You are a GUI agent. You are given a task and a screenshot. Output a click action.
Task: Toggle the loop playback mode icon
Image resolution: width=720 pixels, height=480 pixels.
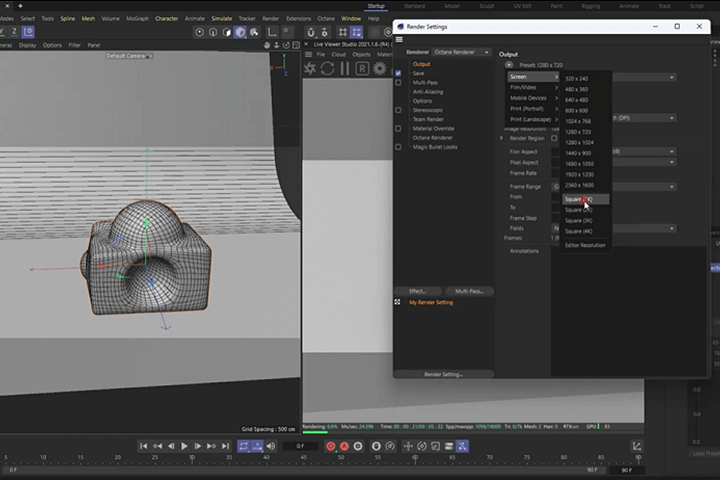pyautogui.click(x=243, y=446)
